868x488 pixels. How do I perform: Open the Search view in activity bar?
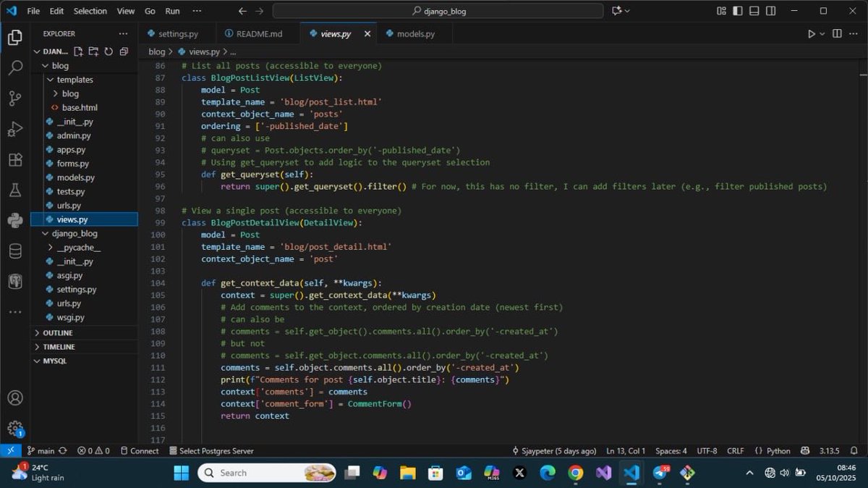(x=14, y=68)
